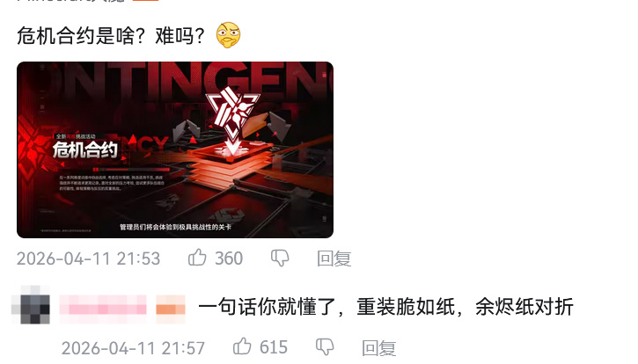Click the post timestamp 2026-04-11 21:53
638x364 pixels.
coord(88,258)
